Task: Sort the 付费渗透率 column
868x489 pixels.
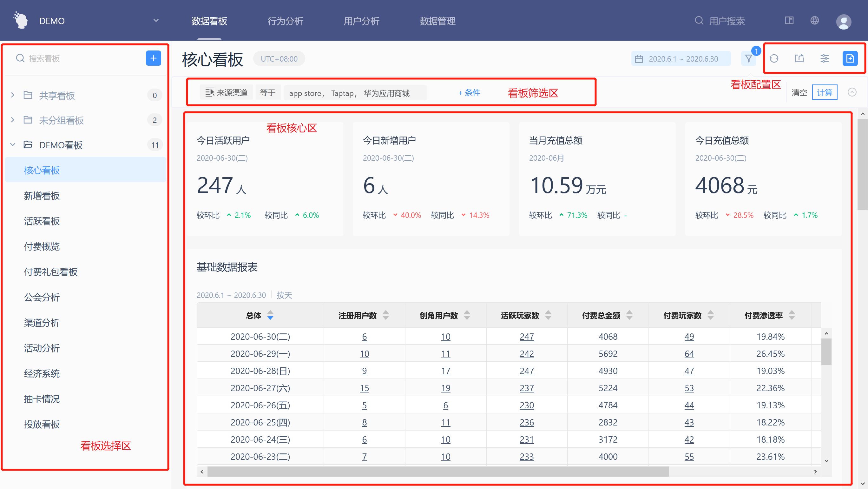Action: tap(792, 315)
